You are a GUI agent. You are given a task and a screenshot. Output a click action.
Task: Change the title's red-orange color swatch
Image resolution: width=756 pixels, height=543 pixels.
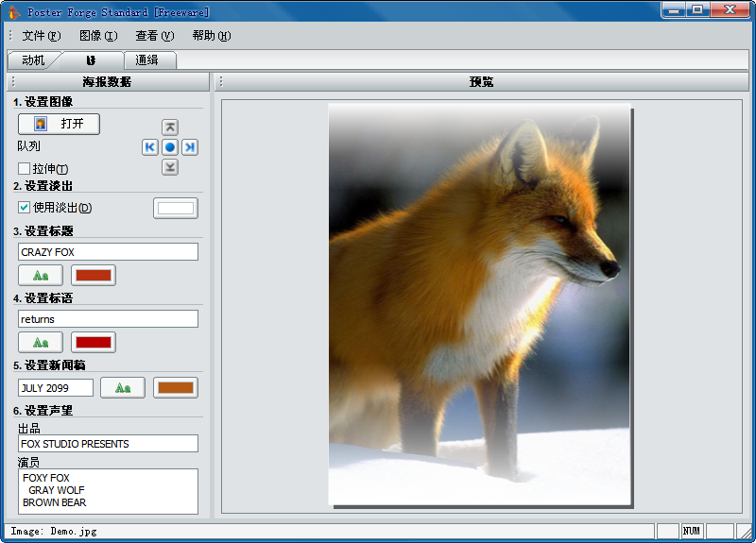coord(94,275)
